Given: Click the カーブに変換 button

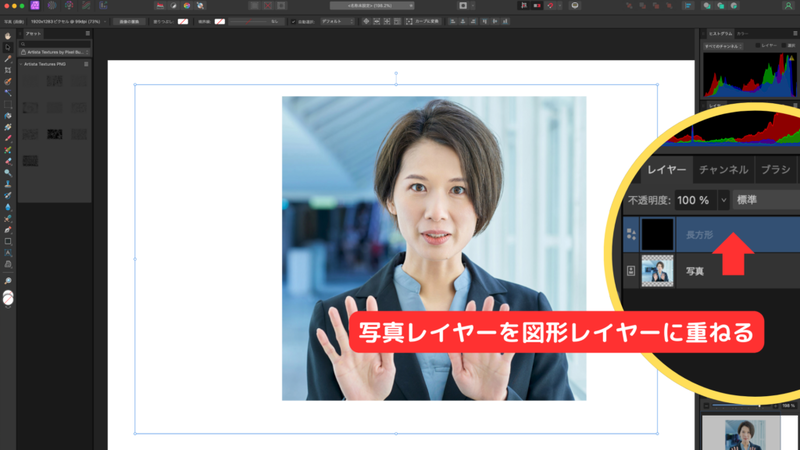Looking at the screenshot, I should coord(422,21).
